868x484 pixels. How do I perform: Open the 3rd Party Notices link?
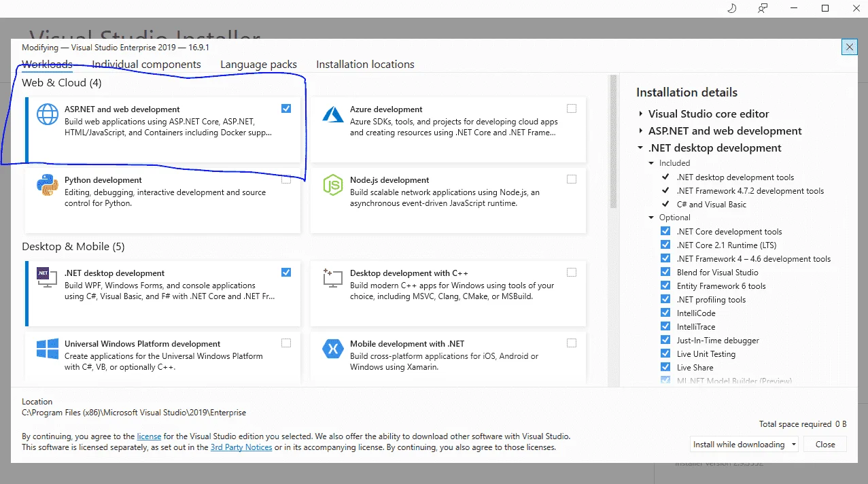click(241, 447)
